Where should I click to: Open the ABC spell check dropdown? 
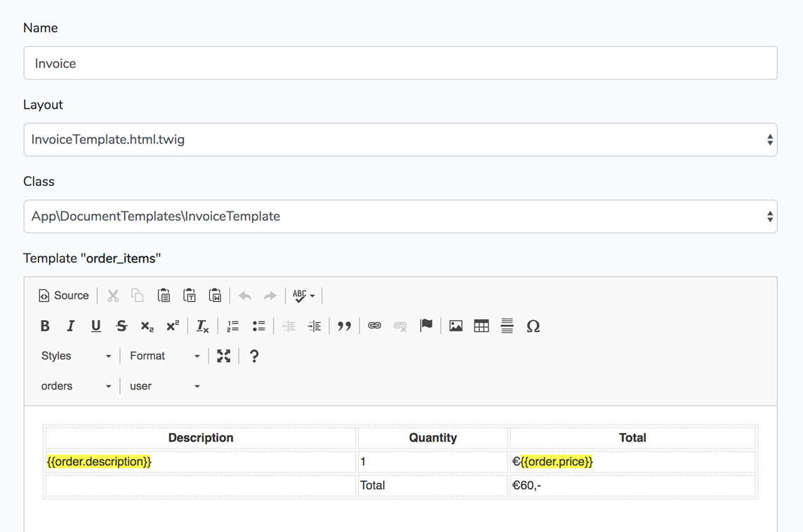[x=304, y=295]
